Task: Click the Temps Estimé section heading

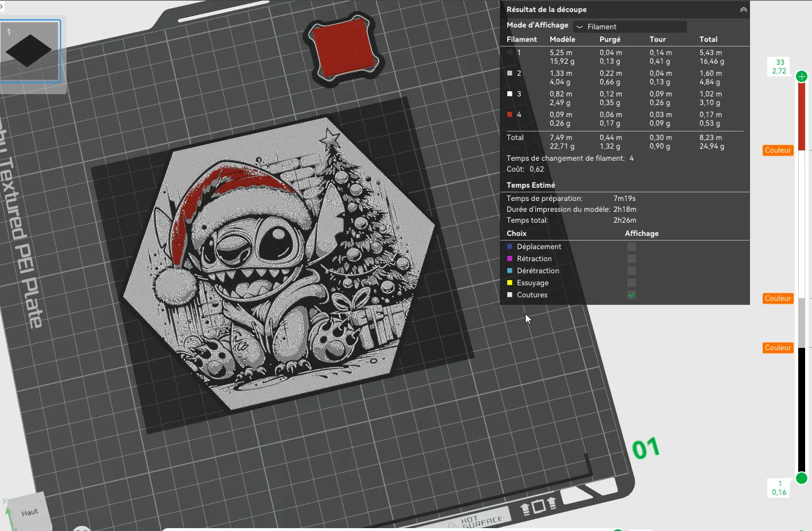Action: point(531,185)
